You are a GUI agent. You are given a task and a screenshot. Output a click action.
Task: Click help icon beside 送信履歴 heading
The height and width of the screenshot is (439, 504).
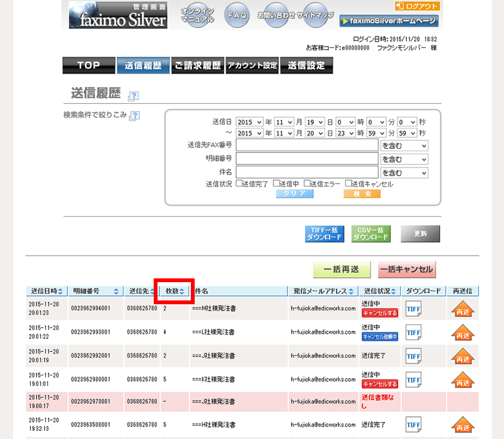133,96
